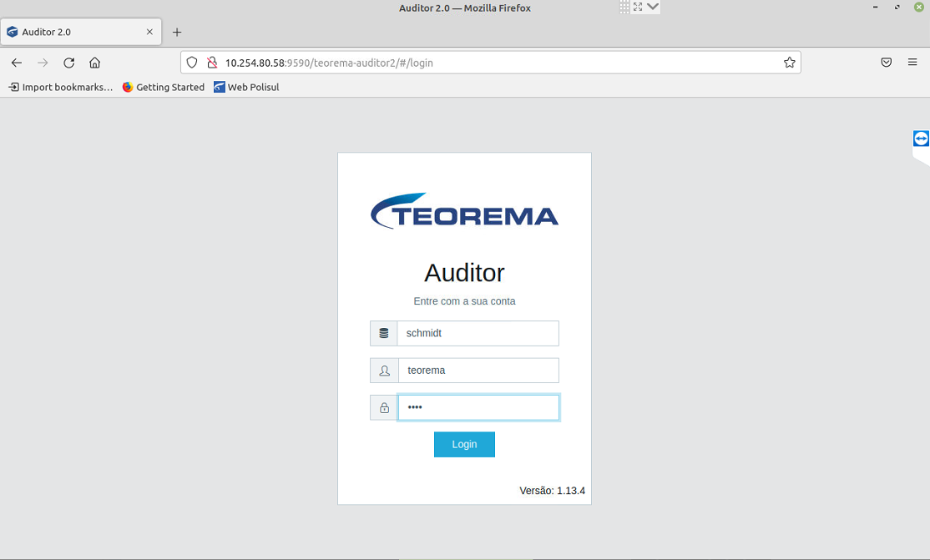
Task: Select the Auditor 2.0 tab
Action: point(81,32)
